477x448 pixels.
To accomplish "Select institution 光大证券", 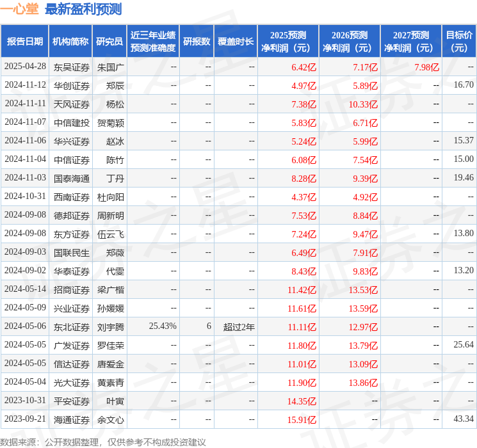I will pyautogui.click(x=72, y=383).
